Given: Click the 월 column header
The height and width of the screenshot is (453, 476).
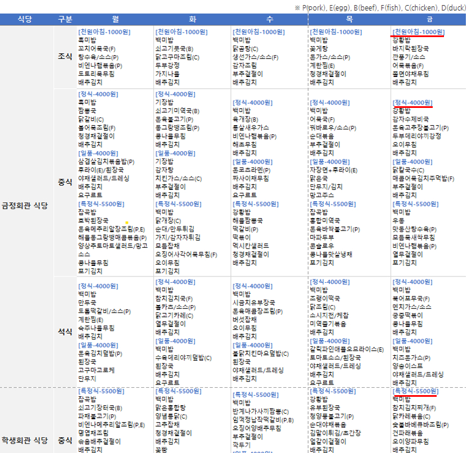Looking at the screenshot, I should coord(115,19).
